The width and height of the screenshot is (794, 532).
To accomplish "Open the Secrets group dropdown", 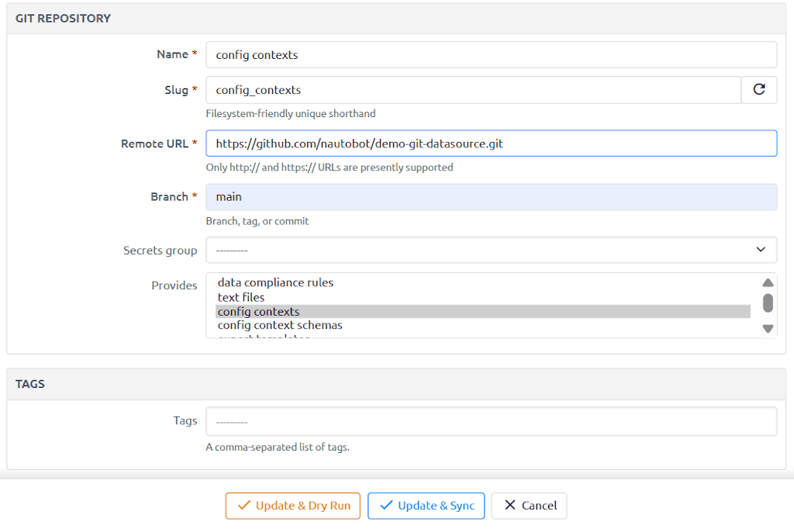I will pos(491,250).
